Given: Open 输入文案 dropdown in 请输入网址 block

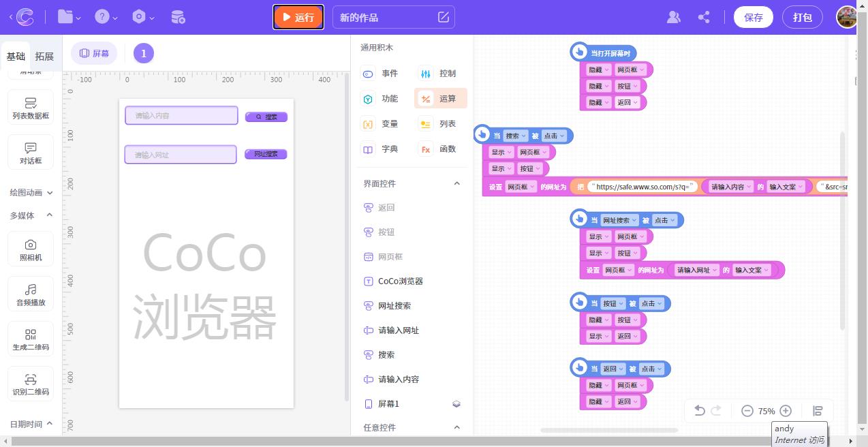Looking at the screenshot, I should [752, 271].
